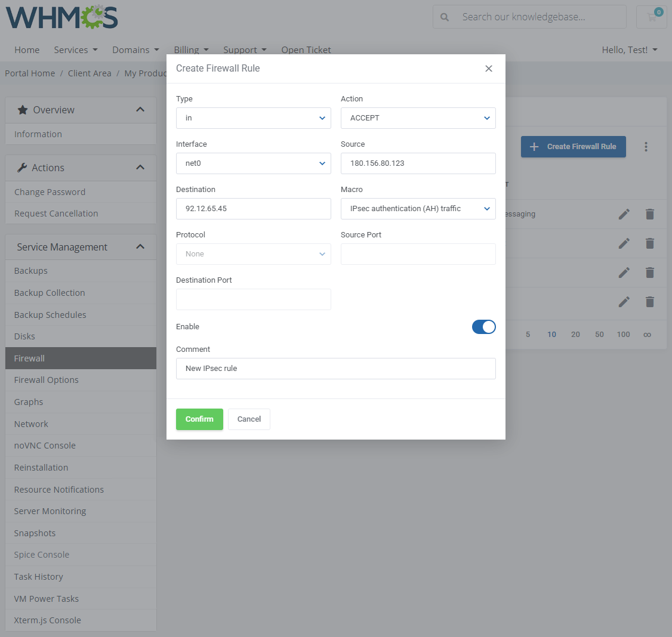
Task: Click the search magnifier in the knowledgebase bar
Action: [x=445, y=17]
